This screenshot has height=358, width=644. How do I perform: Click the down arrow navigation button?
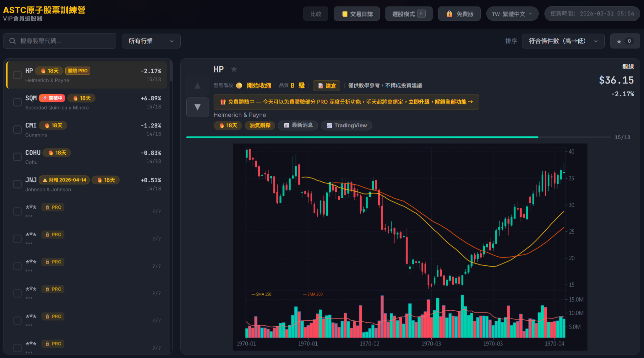(x=197, y=107)
